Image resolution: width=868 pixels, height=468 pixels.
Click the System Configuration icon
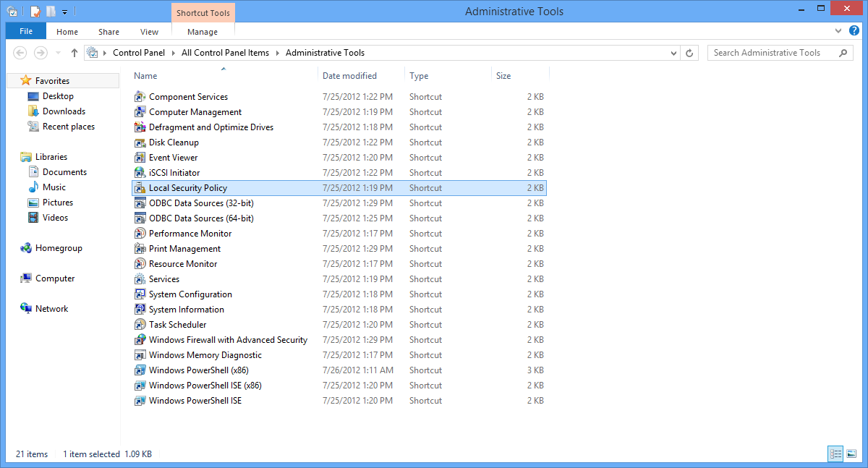click(x=140, y=294)
